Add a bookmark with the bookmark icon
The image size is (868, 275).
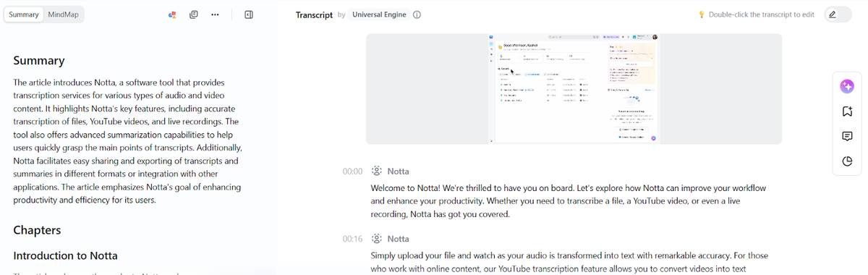coord(847,111)
